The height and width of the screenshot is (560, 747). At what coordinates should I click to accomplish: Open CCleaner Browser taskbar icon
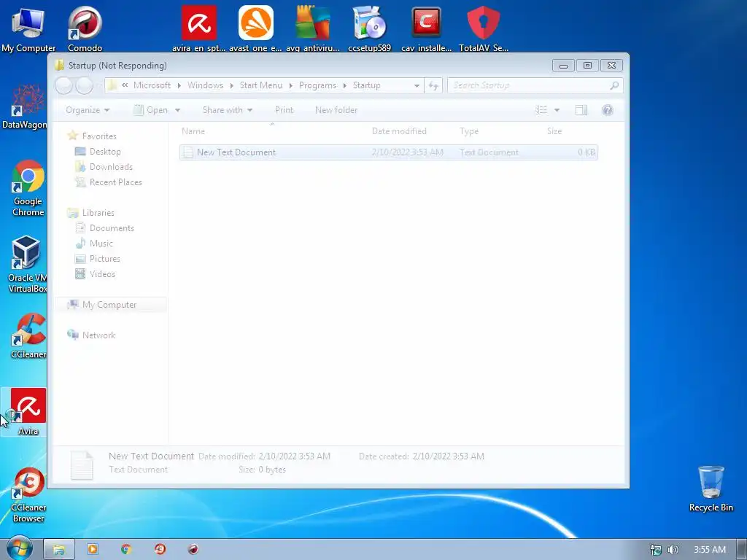tap(160, 549)
